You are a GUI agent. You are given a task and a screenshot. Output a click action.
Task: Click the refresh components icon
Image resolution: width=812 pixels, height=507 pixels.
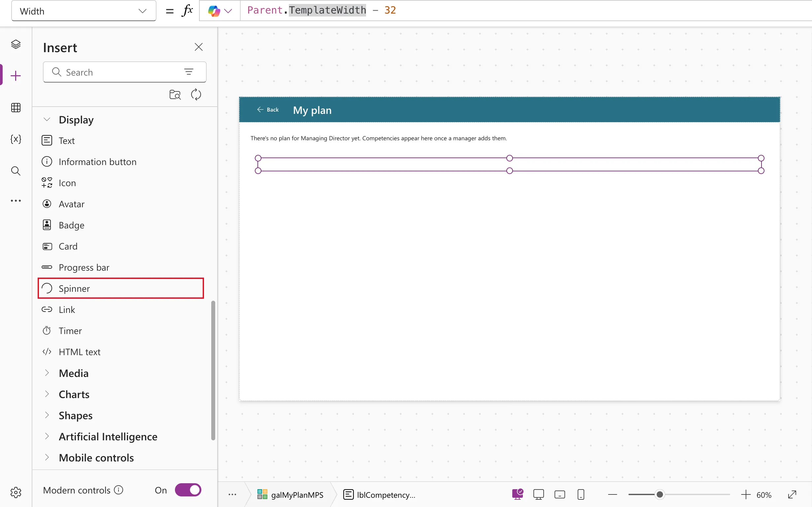click(196, 94)
